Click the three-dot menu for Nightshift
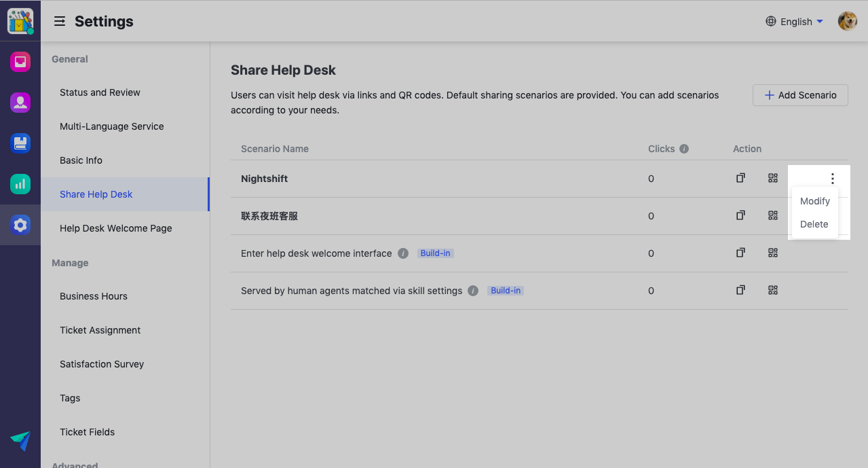Image resolution: width=868 pixels, height=468 pixels. tap(832, 179)
